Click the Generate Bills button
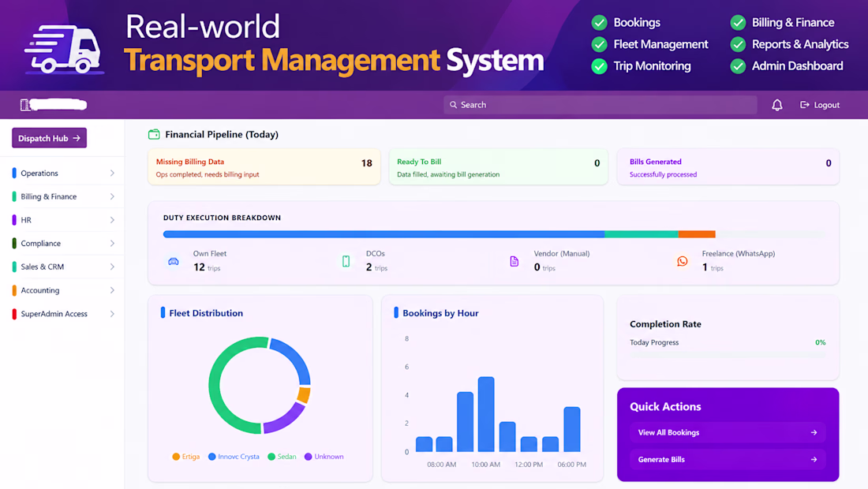This screenshot has width=868, height=489. click(x=728, y=460)
